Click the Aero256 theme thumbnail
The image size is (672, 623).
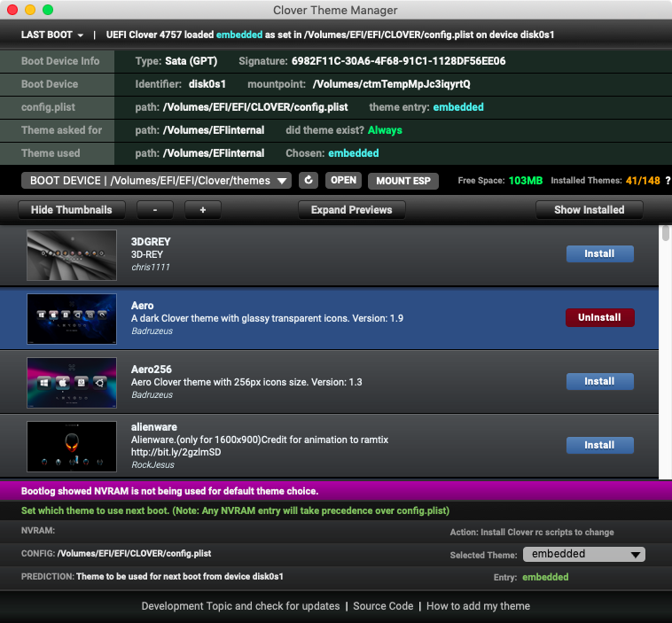tap(72, 383)
